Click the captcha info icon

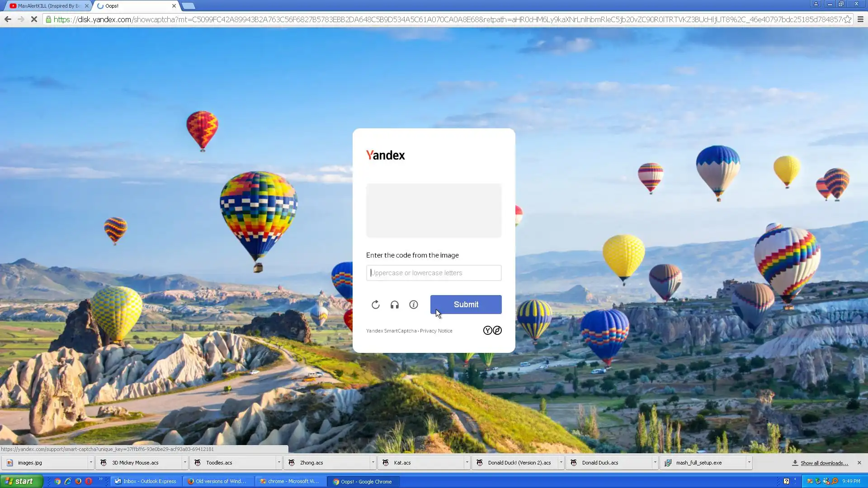414,305
